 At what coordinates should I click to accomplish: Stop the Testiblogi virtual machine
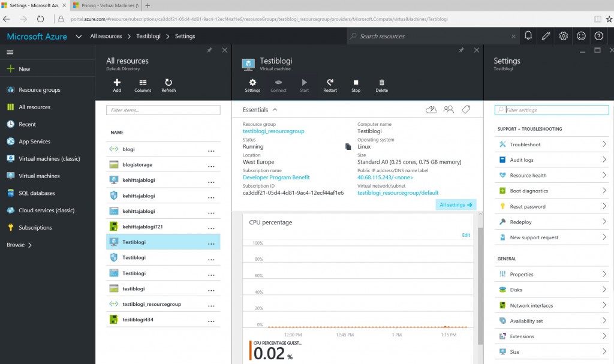click(356, 85)
